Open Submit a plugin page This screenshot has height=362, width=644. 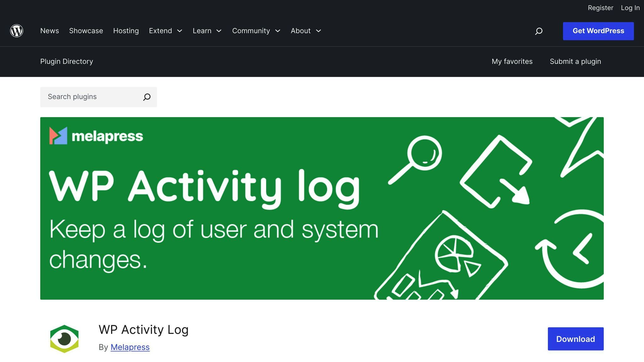point(575,62)
